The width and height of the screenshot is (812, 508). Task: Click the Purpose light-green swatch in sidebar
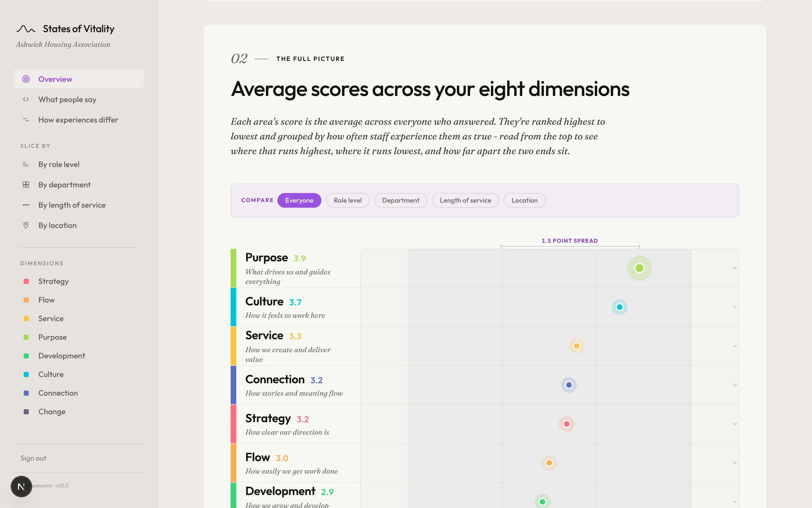(26, 337)
